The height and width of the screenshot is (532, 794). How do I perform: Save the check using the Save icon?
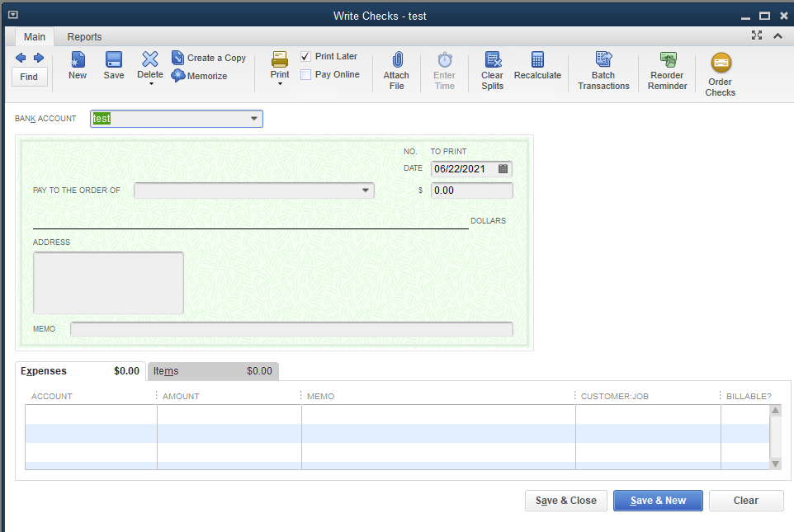pos(113,65)
